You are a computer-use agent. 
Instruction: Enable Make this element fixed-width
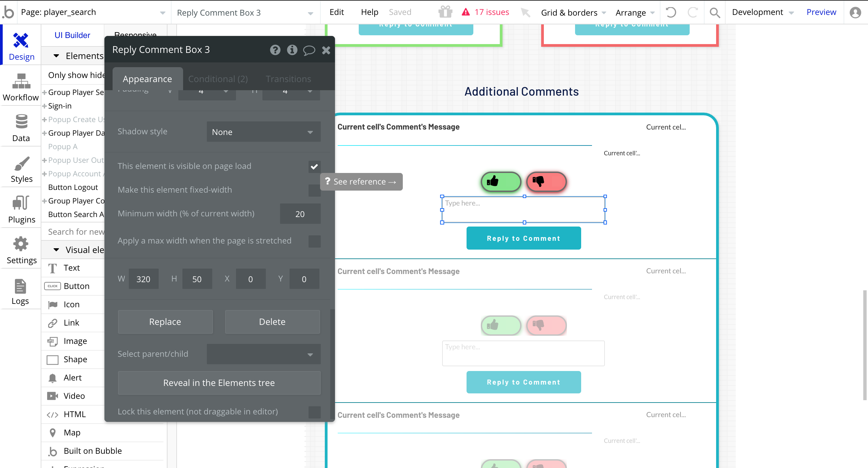314,190
